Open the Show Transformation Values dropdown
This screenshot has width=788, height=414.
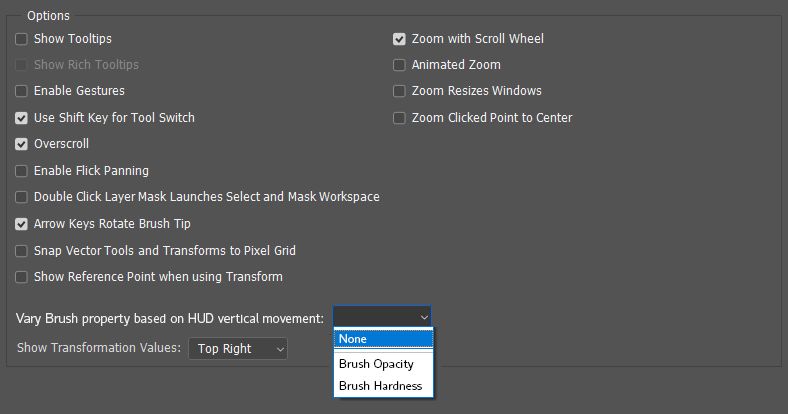click(x=238, y=348)
